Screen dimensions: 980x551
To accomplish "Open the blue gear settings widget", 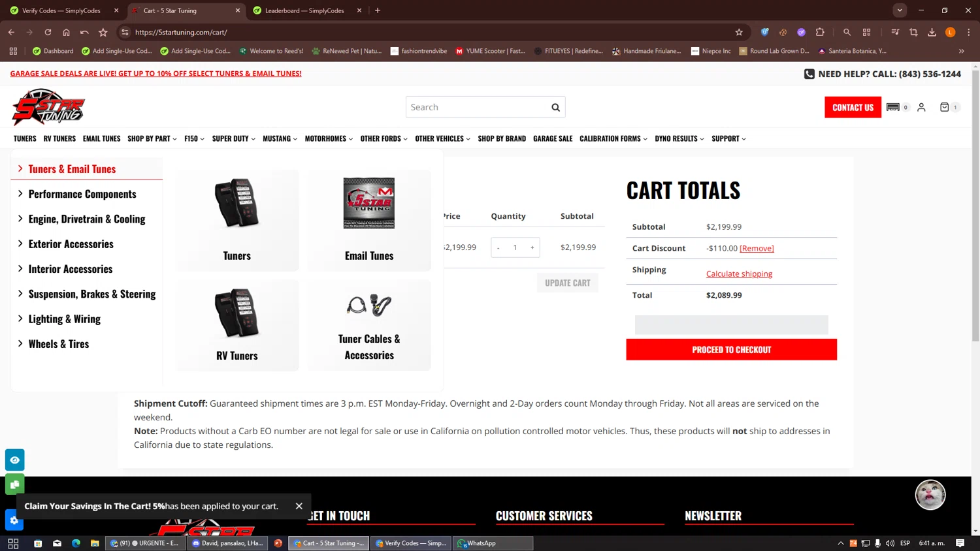I will (x=14, y=520).
